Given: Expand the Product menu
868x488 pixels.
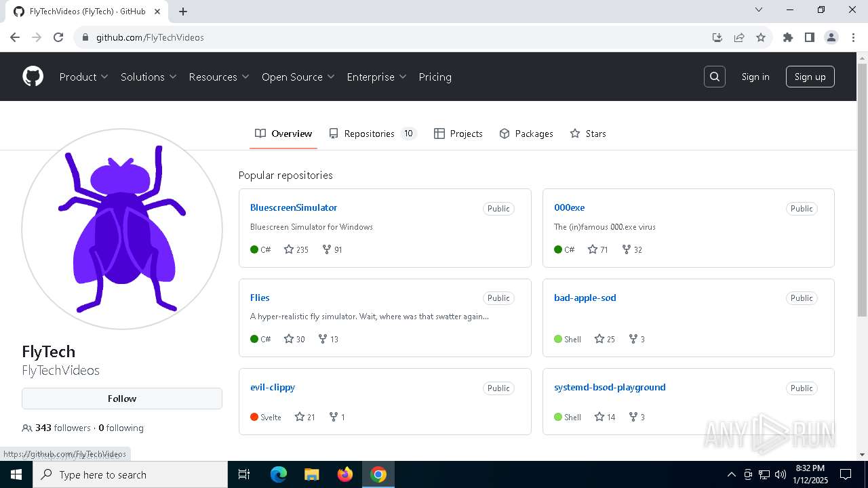Looking at the screenshot, I should (83, 77).
